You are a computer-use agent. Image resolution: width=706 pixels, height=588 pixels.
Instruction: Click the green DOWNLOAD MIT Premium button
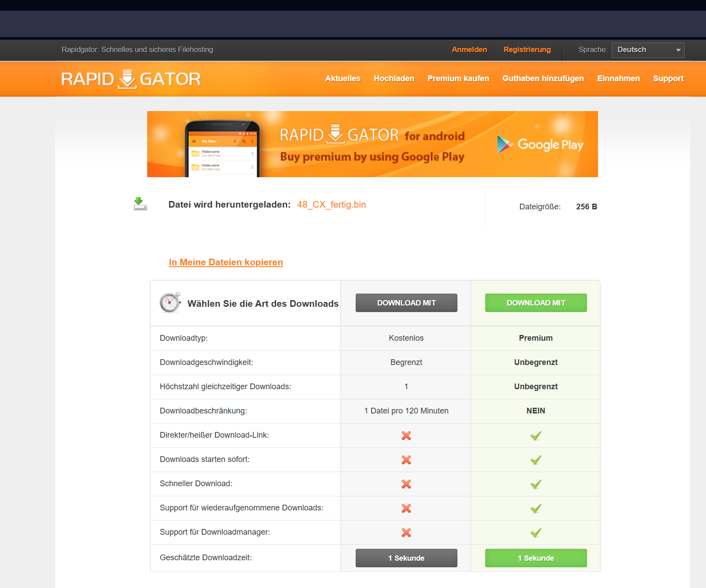tap(535, 303)
